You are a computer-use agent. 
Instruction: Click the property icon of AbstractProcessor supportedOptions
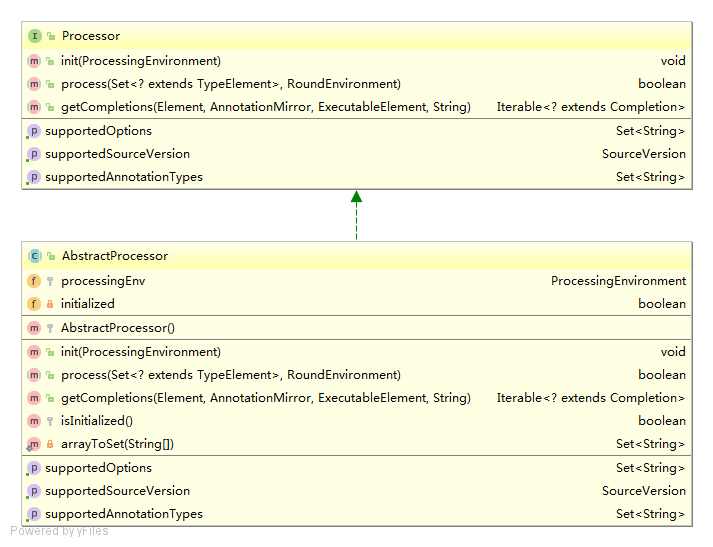pos(34,468)
